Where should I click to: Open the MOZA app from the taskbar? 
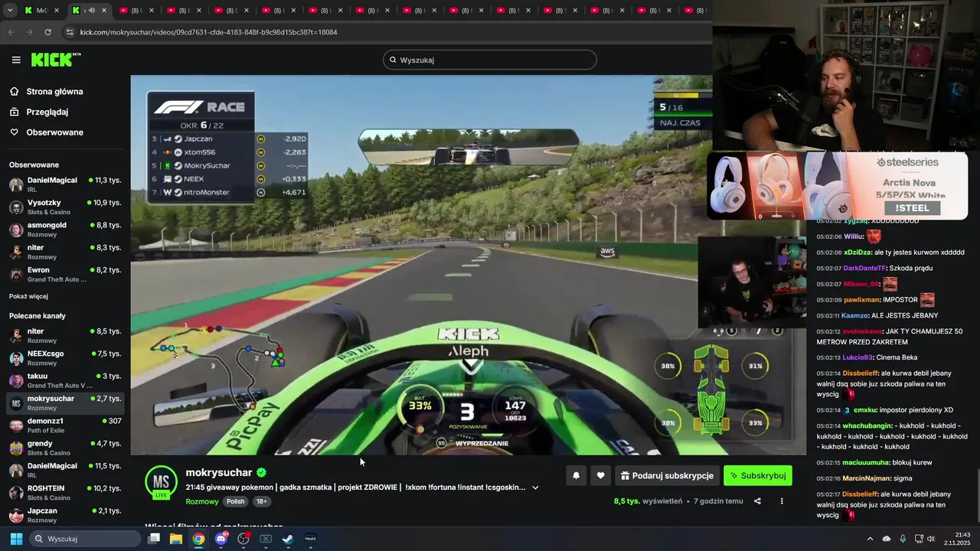310,539
